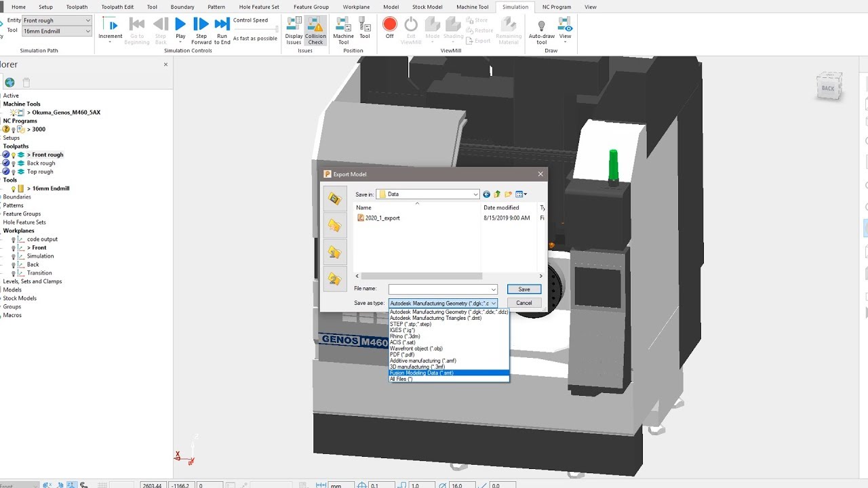This screenshot has height=488, width=868.
Task: Click the globe icon in Explorer toolbar
Action: point(9,83)
